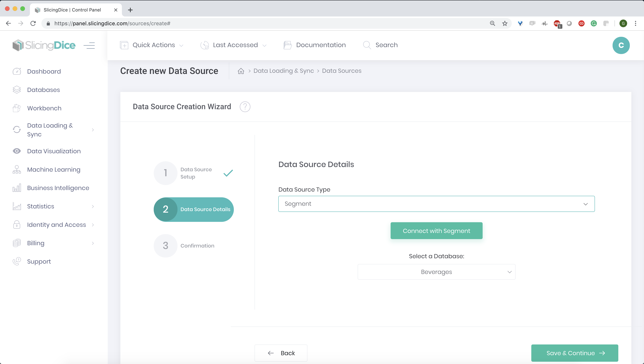Open the Workbench section
This screenshot has height=364, width=644.
point(44,108)
